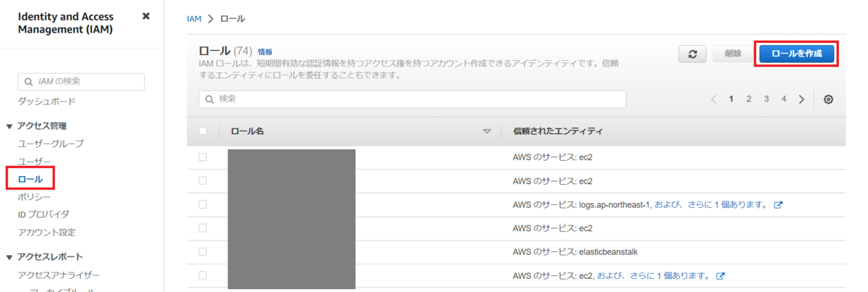Screen dimensions: 868x292
Task: Open table preferences via the gear icon
Action: [829, 99]
